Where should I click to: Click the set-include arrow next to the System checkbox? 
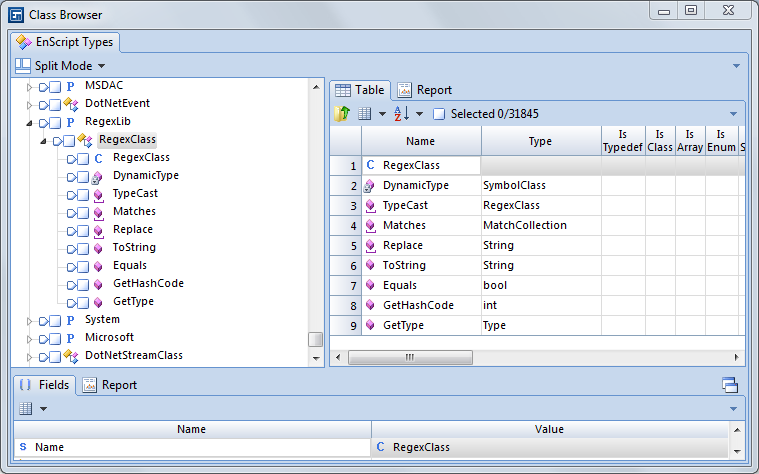tap(44, 321)
